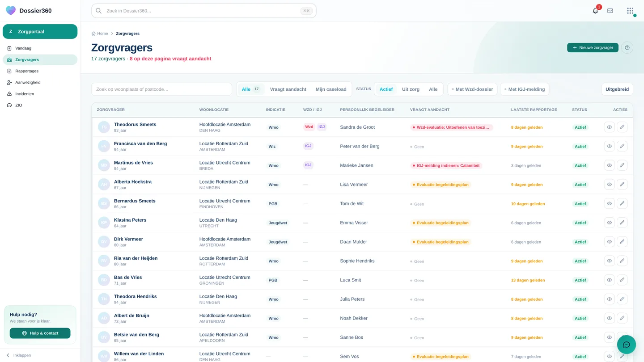
Task: View Klasina Peters' record with eye icon
Action: (x=609, y=223)
